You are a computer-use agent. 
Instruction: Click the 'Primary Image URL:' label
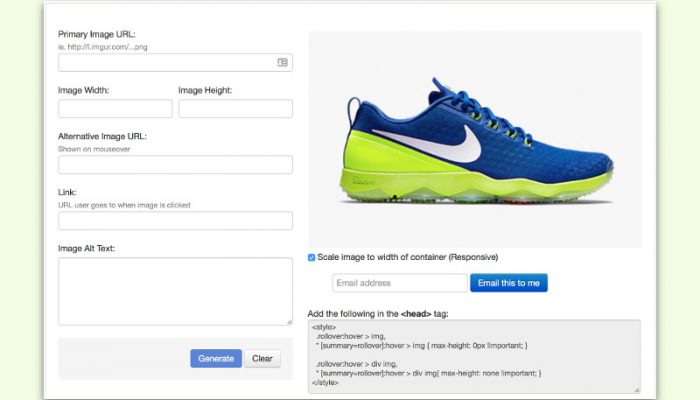tap(96, 34)
